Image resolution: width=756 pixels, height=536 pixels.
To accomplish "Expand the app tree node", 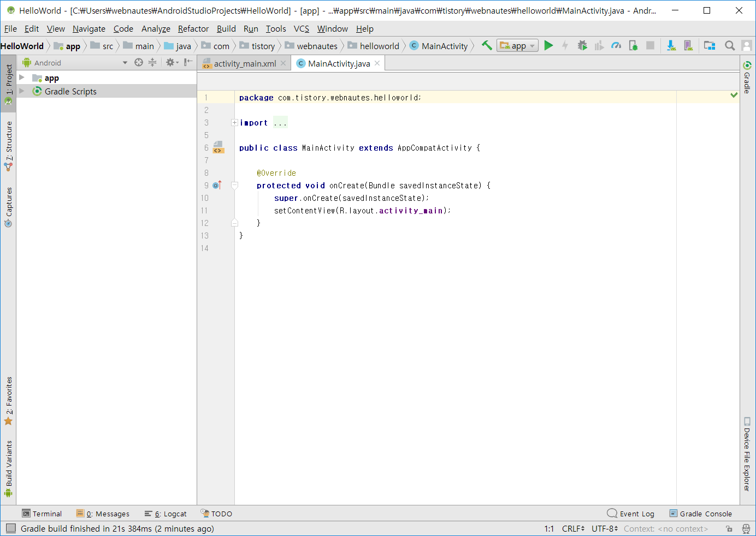I will tap(22, 78).
